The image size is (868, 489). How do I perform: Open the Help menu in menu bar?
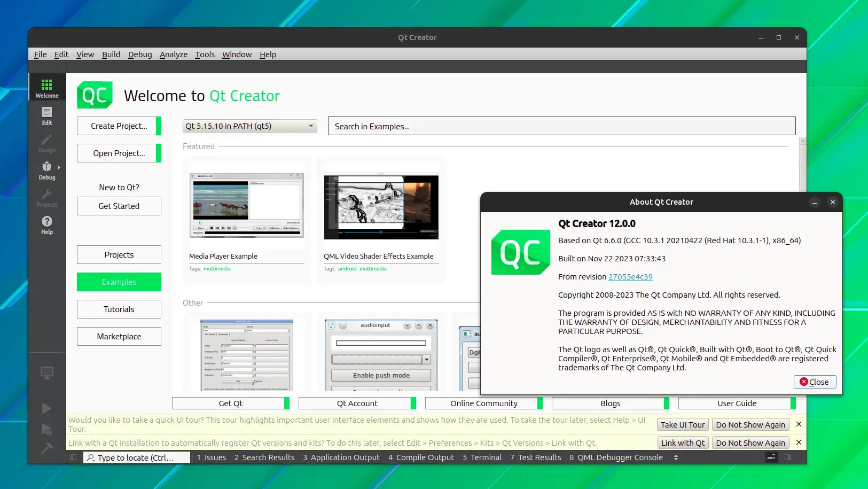pyautogui.click(x=268, y=55)
